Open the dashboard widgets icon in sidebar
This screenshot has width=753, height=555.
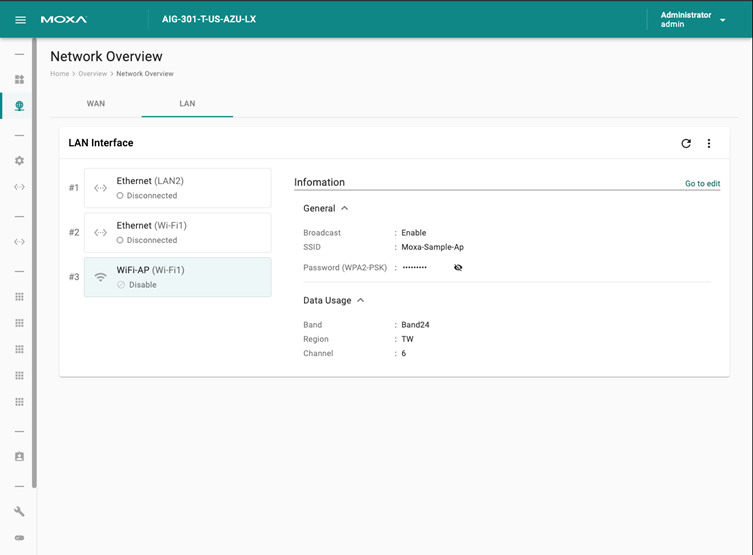pyautogui.click(x=19, y=79)
